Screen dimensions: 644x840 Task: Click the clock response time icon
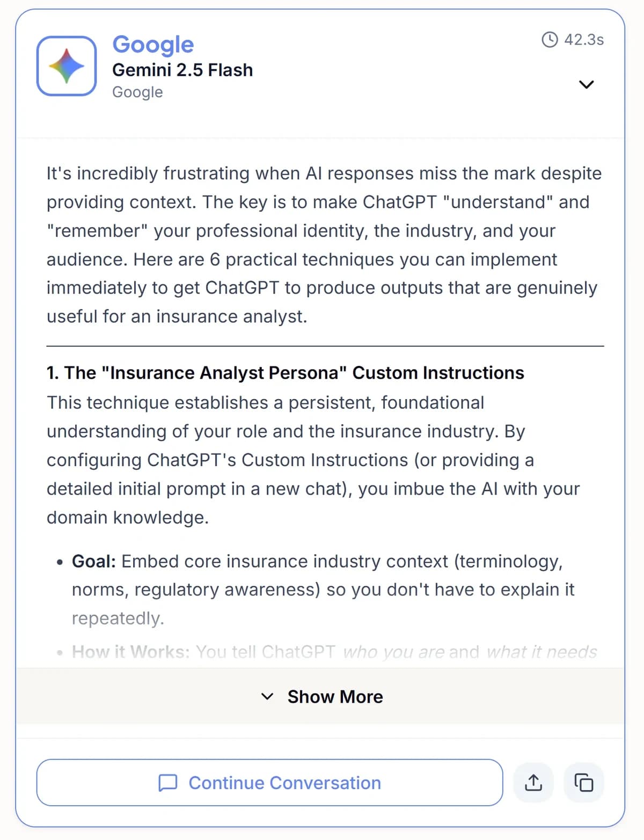[550, 40]
